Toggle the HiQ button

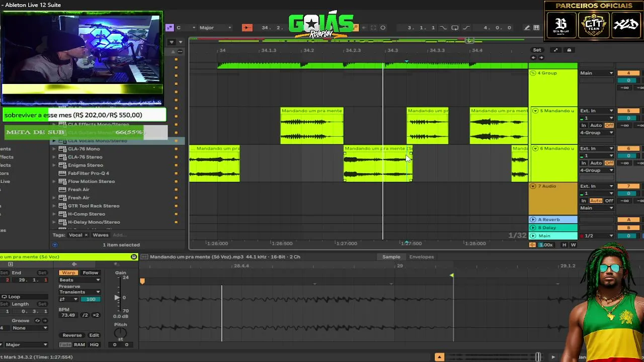(94, 345)
